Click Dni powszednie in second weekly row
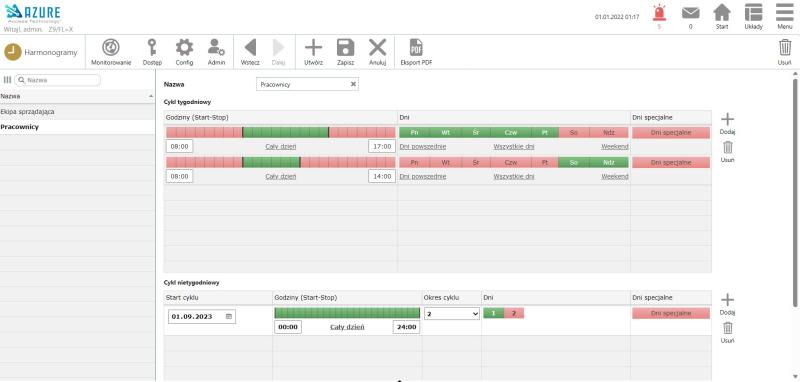The height and width of the screenshot is (382, 800). pos(422,177)
